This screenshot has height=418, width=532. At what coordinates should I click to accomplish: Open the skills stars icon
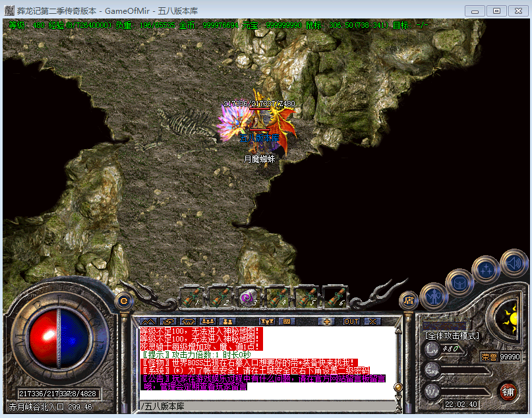coord(487,270)
